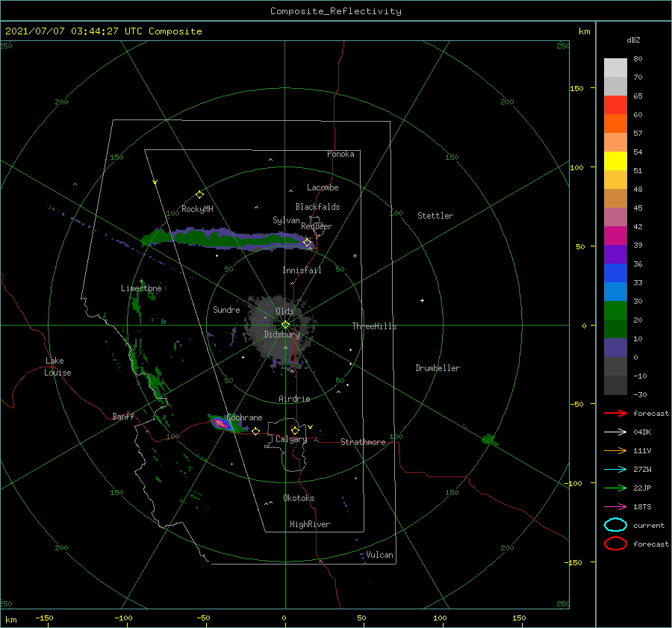Click the asterisk marker east of Innisfail
The image size is (672, 628).
355,256
